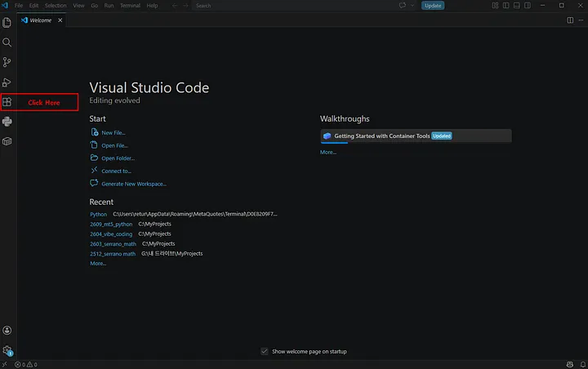
Task: Toggle Show welcome page on startup checkbox
Action: [x=265, y=351]
